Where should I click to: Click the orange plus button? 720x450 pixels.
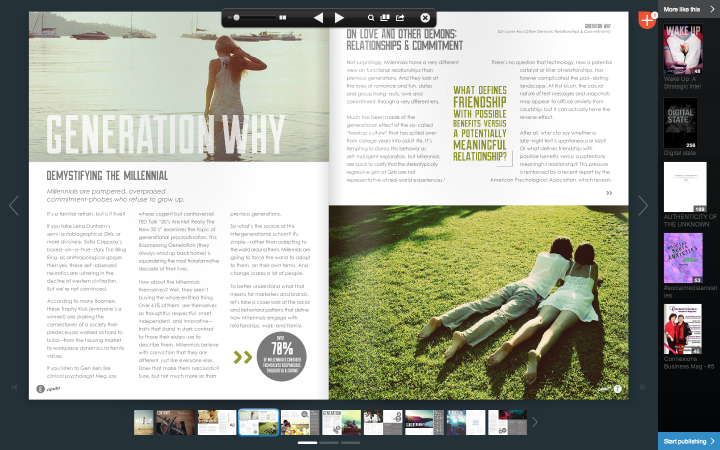[x=647, y=20]
